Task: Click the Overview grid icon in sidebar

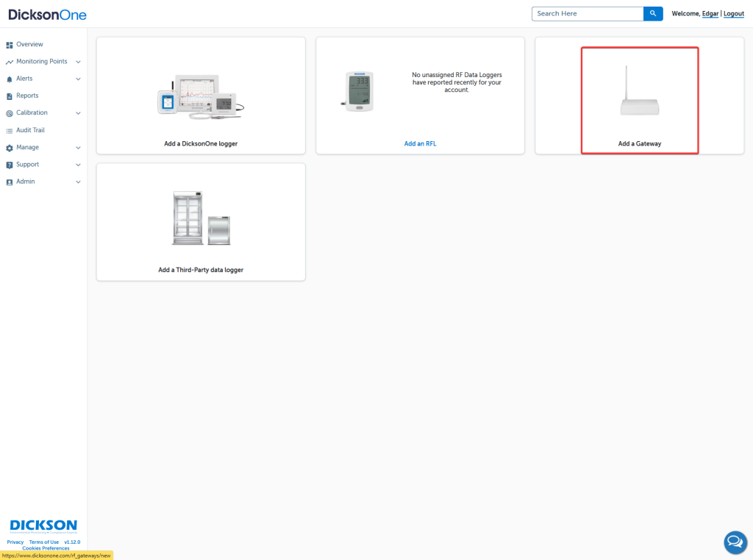Action: (10, 45)
